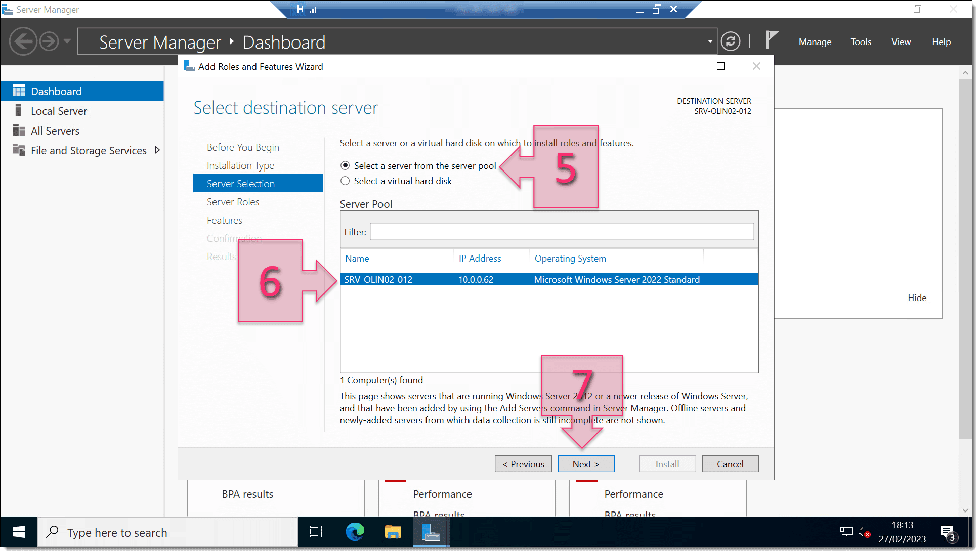Screen dimensions: 980x555
Task: Launch Microsoft Edge from the taskbar
Action: pyautogui.click(x=355, y=532)
